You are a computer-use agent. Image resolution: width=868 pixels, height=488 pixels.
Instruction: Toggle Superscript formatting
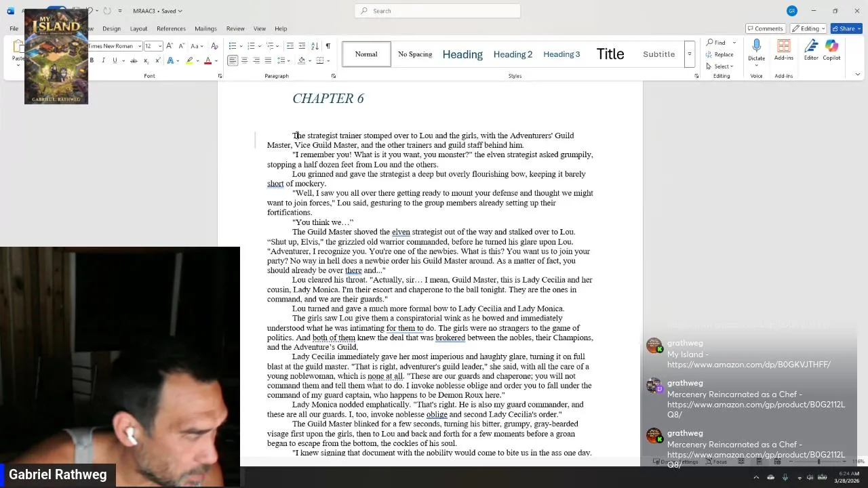[x=158, y=61]
